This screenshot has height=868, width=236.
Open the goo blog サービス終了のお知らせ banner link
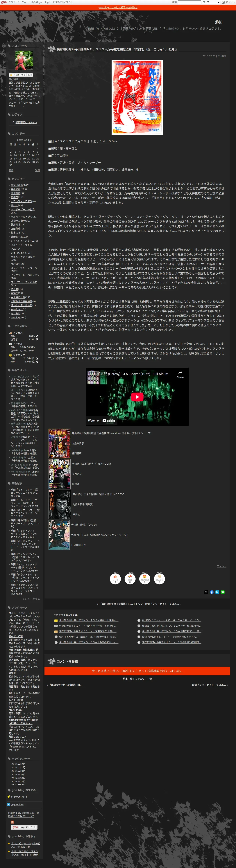[x=118, y=7]
